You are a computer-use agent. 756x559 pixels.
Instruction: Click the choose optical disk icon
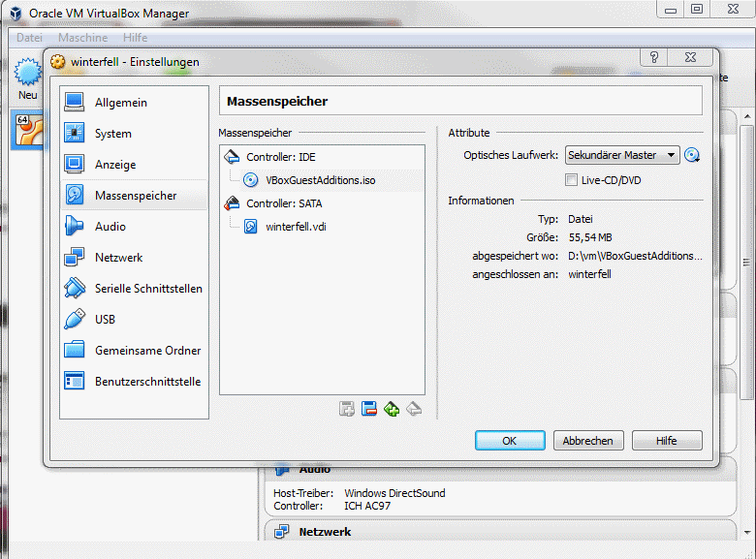coord(692,155)
